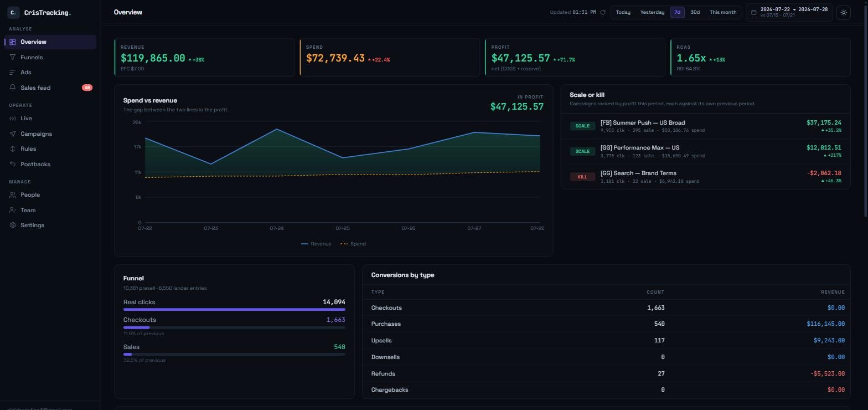Screen dimensions: 868x410
Task: Click the Upsells row revenue $9,243.00
Action: tap(829, 341)
